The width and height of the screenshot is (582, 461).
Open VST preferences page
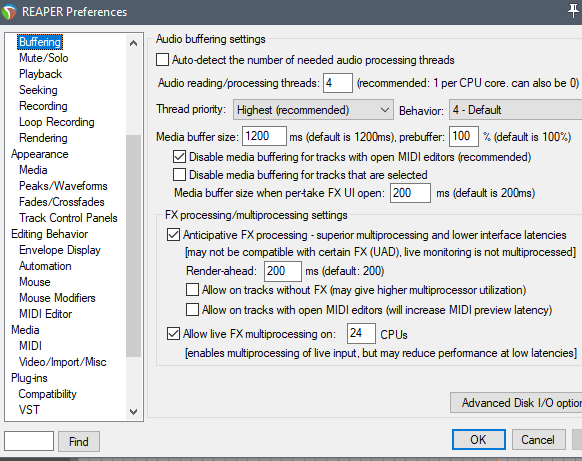(x=29, y=410)
